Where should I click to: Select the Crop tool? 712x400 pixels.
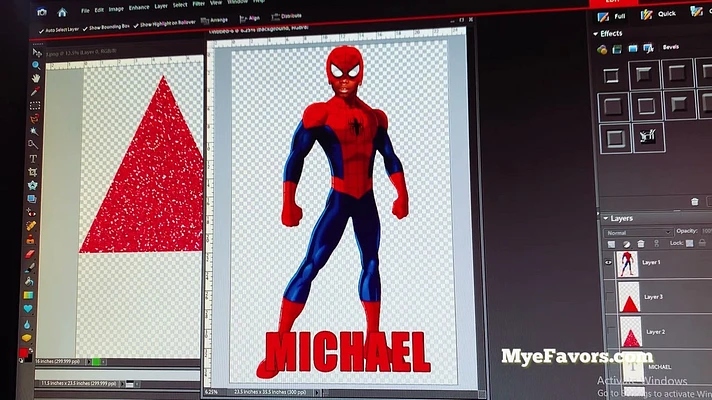pyautogui.click(x=33, y=172)
